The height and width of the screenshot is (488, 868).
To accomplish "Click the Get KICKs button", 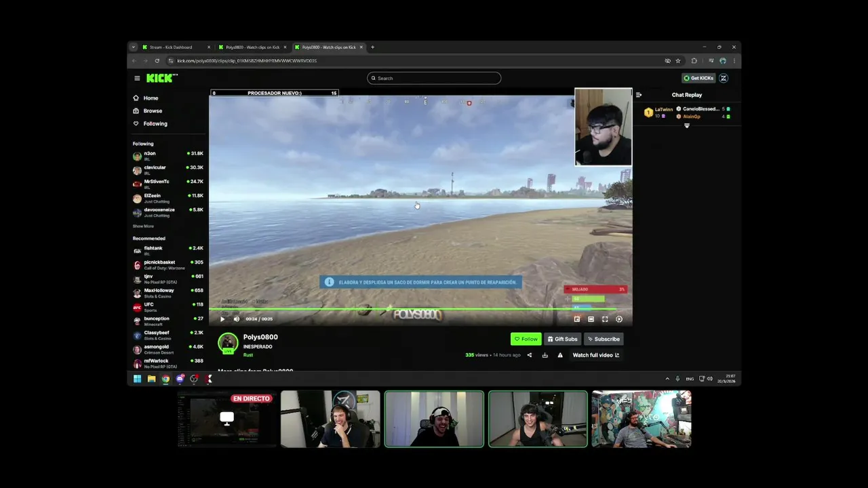I will point(698,78).
